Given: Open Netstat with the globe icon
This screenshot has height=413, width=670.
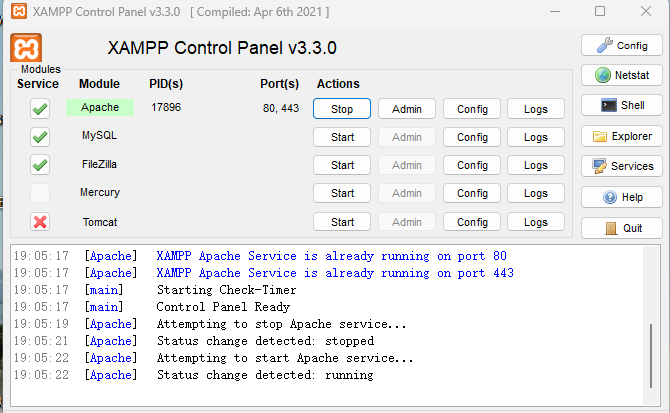Looking at the screenshot, I should pos(622,75).
